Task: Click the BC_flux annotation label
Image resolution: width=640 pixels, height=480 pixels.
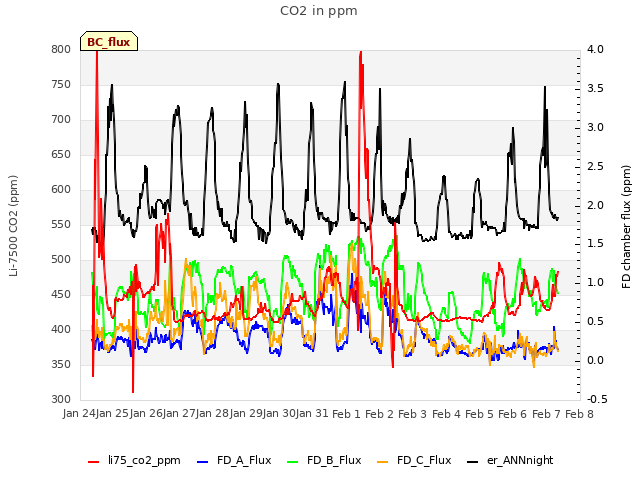Action: click(109, 42)
